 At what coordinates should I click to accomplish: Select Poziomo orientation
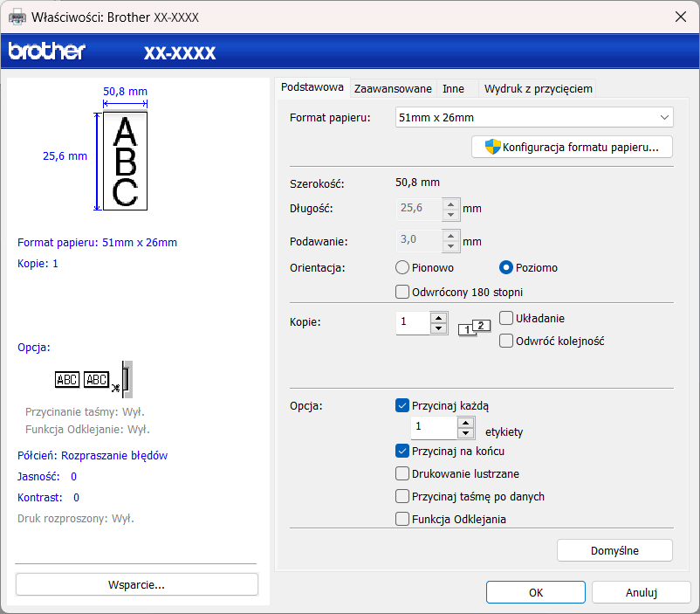click(505, 268)
